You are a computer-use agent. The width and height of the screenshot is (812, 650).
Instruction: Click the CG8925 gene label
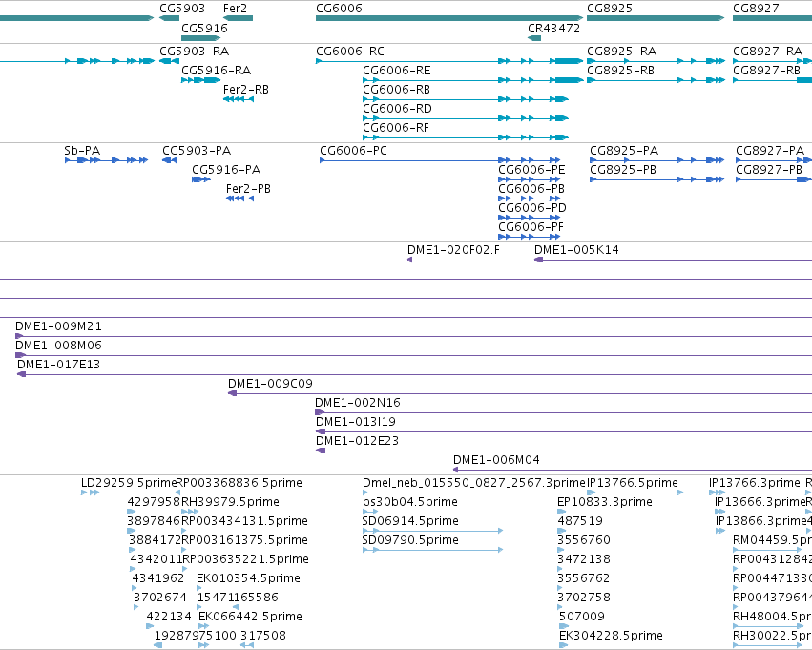click(x=610, y=9)
